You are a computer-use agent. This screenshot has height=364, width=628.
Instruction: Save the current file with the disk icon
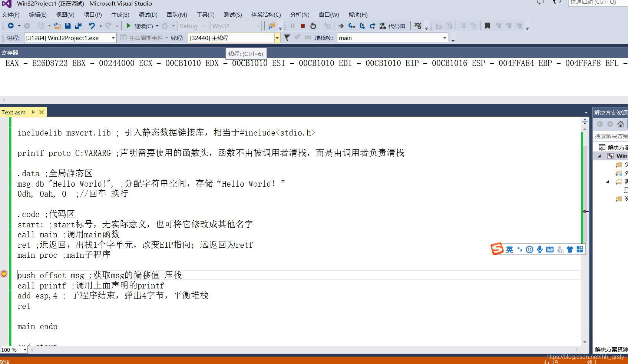tap(67, 26)
